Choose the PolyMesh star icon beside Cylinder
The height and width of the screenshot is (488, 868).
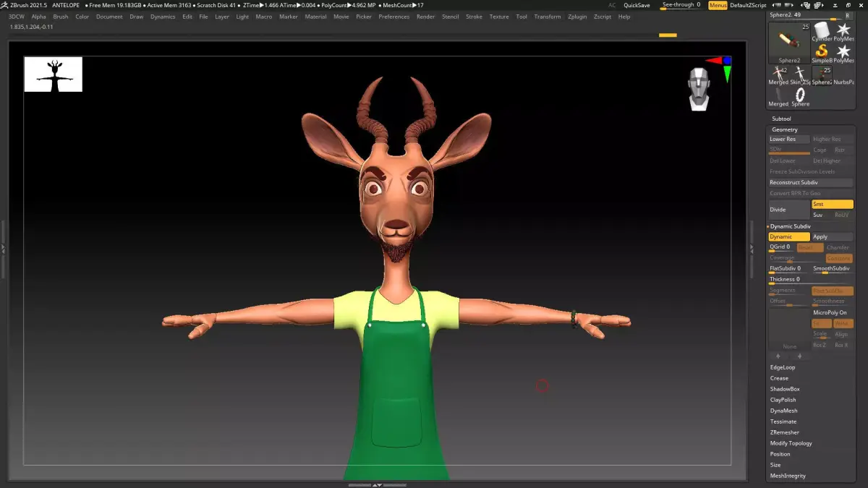843,31
